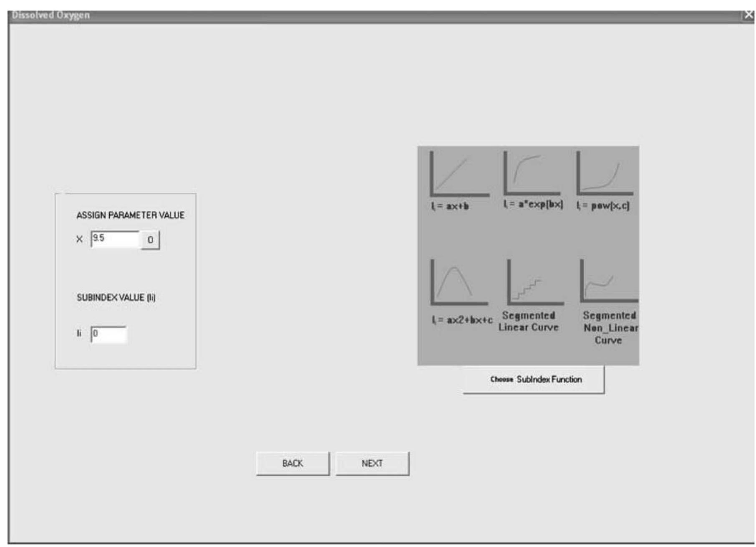This screenshot has width=756, height=547.
Task: Click the 'I = pow(x,c)' formula label
Action: click(x=603, y=205)
